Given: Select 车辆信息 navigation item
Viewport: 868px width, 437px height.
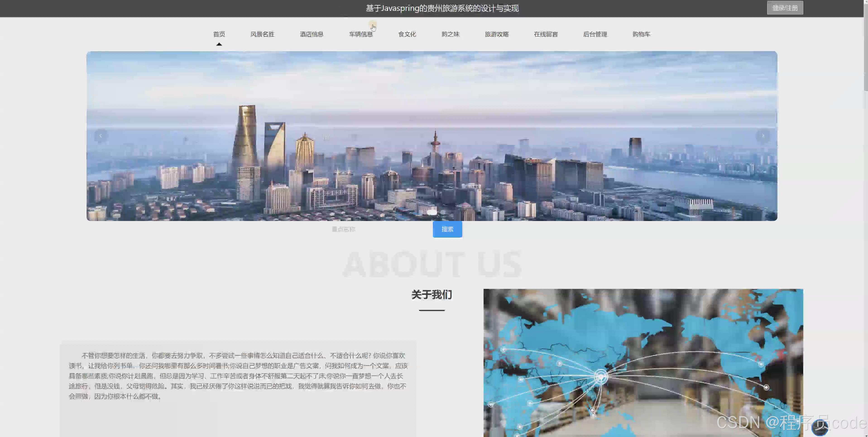Looking at the screenshot, I should (x=361, y=34).
